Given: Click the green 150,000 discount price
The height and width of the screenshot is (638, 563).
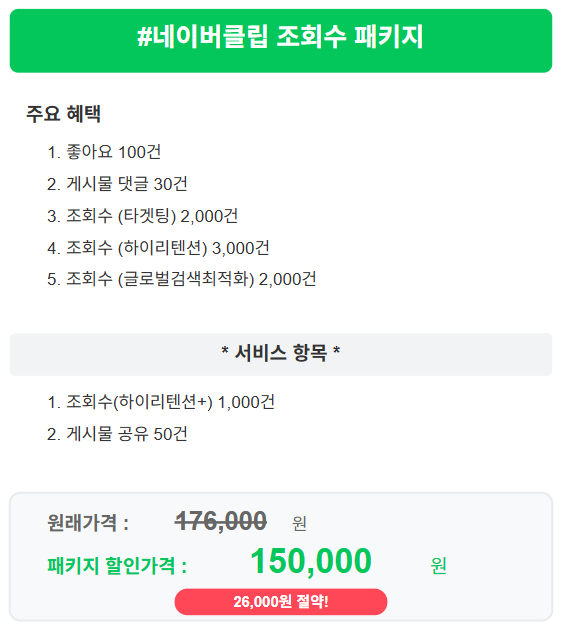Looking at the screenshot, I should click(311, 561).
